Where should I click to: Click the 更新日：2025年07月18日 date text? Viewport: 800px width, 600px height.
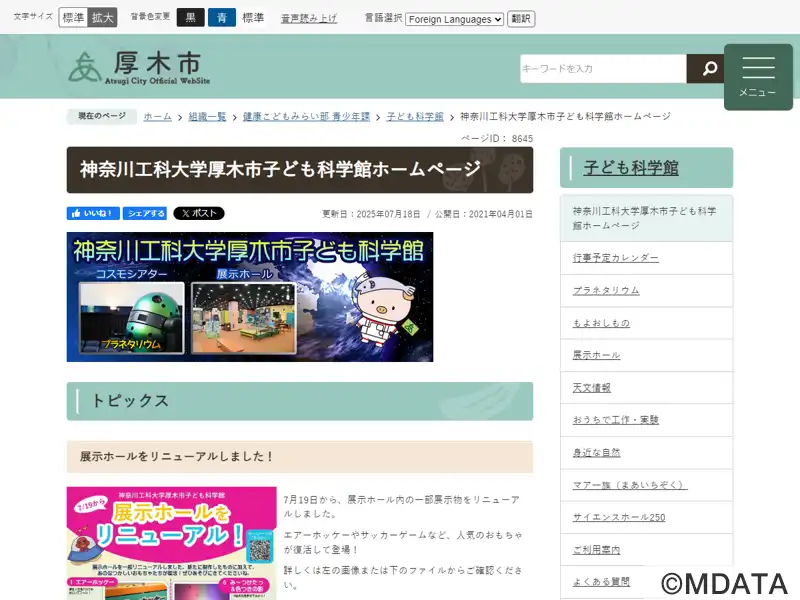tap(371, 214)
